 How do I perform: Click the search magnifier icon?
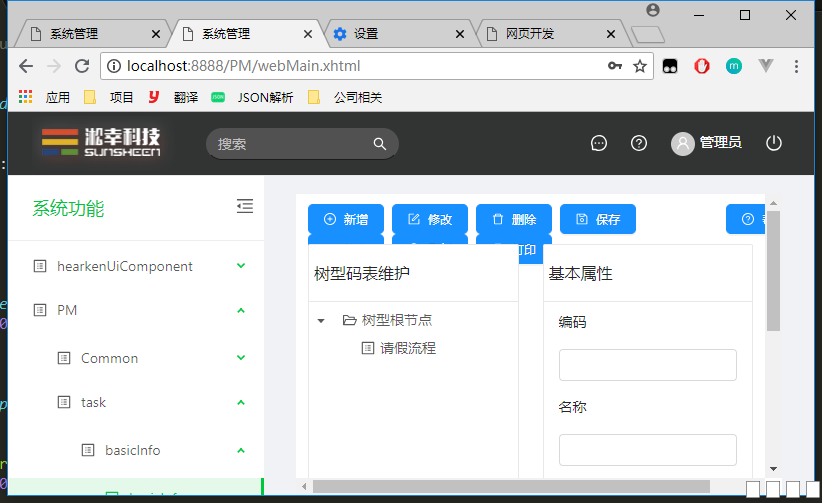(x=380, y=144)
